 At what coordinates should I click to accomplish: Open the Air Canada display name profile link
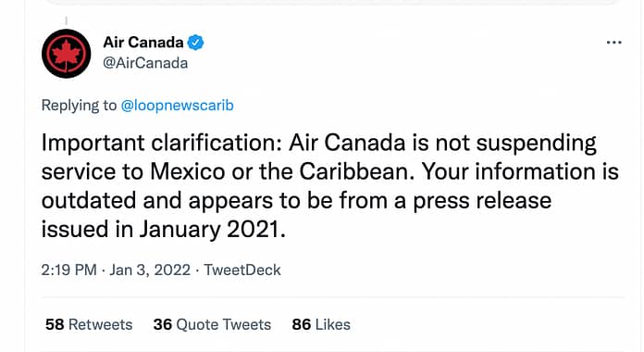(x=143, y=42)
